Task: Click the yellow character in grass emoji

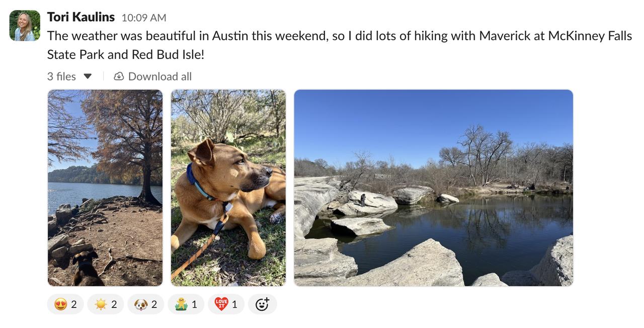Action: [x=181, y=304]
